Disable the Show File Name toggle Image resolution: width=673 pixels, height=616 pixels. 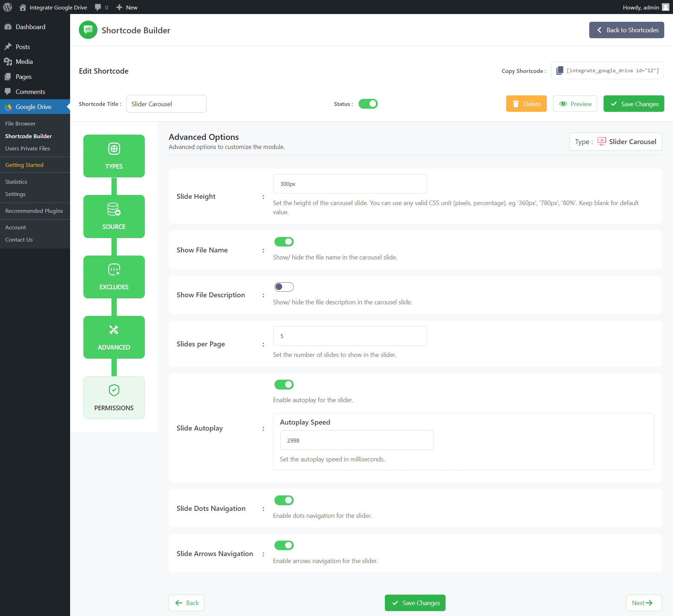click(284, 242)
